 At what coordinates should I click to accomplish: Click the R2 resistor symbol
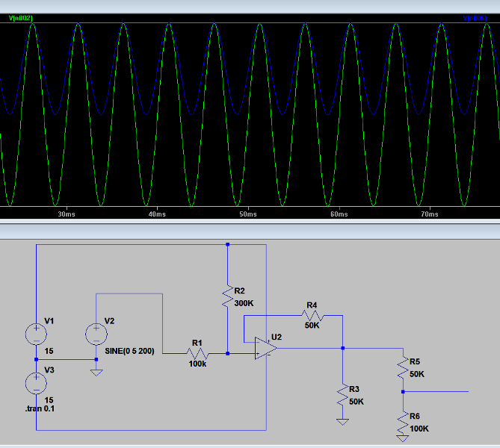point(228,296)
